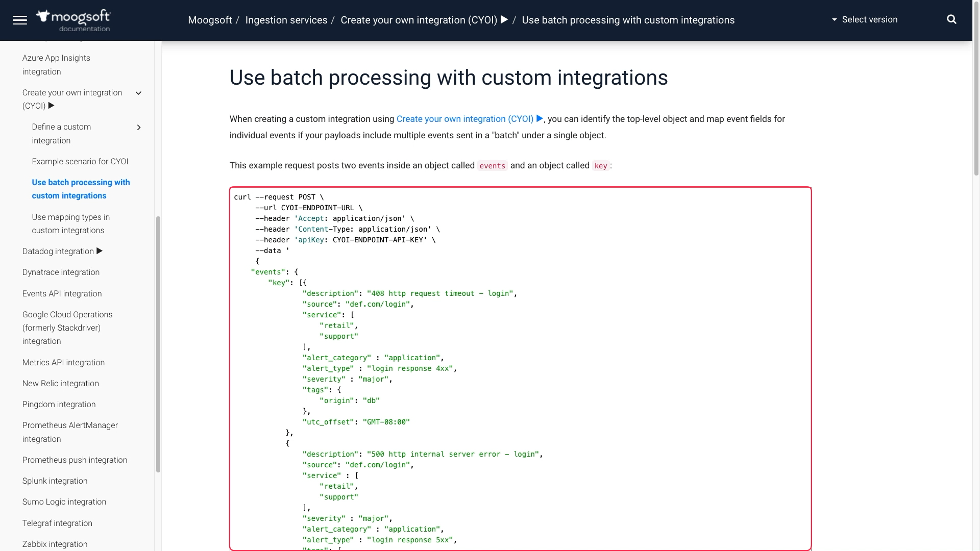Click the utc_offset GMT-08:00 line
The image size is (980, 551).
click(356, 422)
